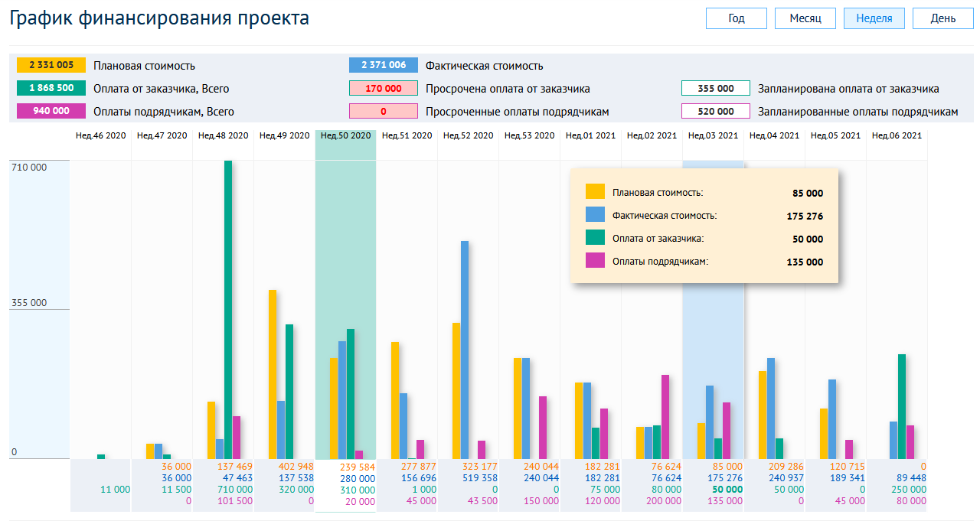
Task: Switch chart to the Год view
Action: 737,18
